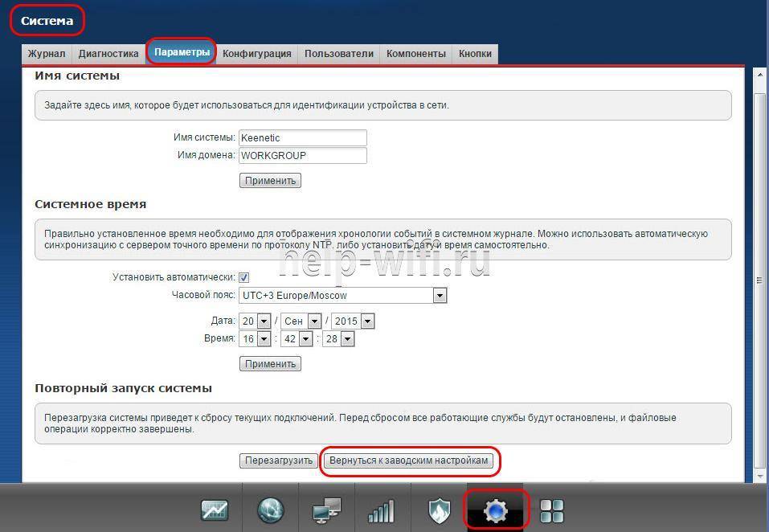Click the 'Дата:' label
The image size is (769, 532).
point(223,321)
